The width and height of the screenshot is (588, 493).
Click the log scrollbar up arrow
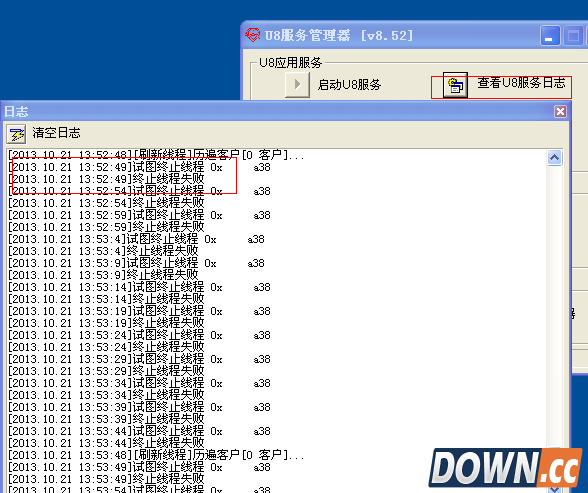pos(555,157)
